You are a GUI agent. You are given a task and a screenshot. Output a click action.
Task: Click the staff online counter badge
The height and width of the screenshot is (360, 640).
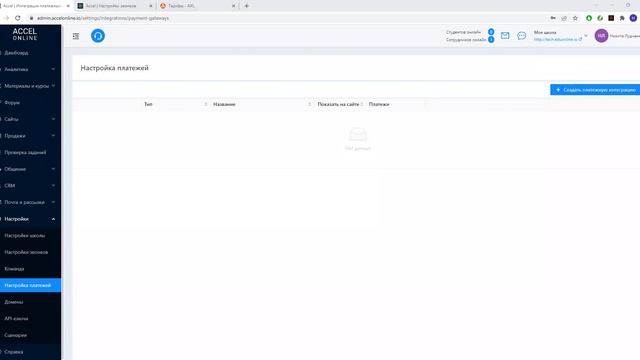[x=491, y=40]
